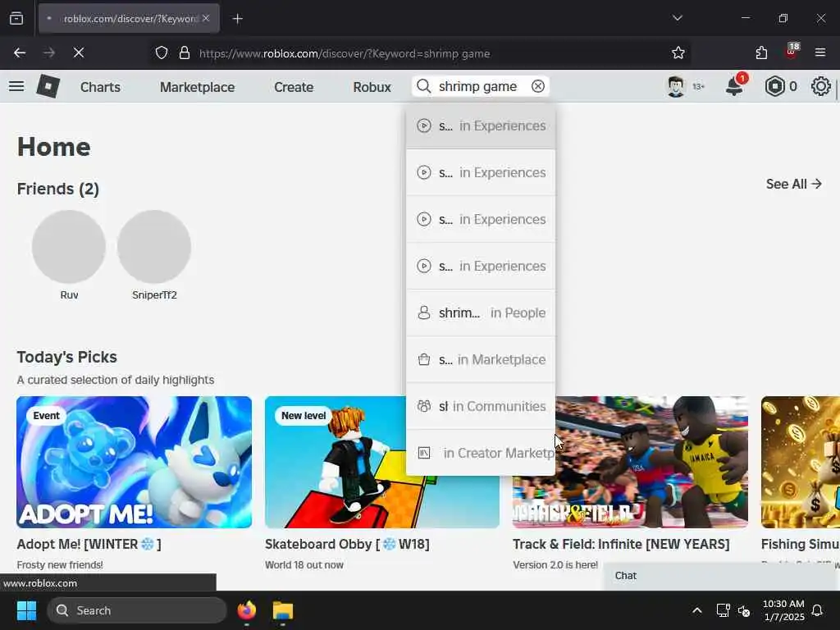This screenshot has width=840, height=630.
Task: Open File Explorer from the taskbar
Action: [282, 610]
